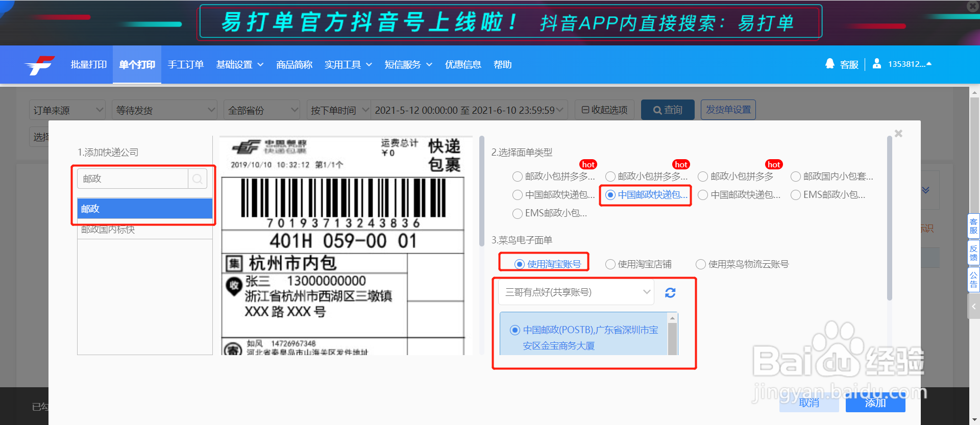Open the 帮助 menu item
Image resolution: width=980 pixels, height=425 pixels.
[503, 65]
